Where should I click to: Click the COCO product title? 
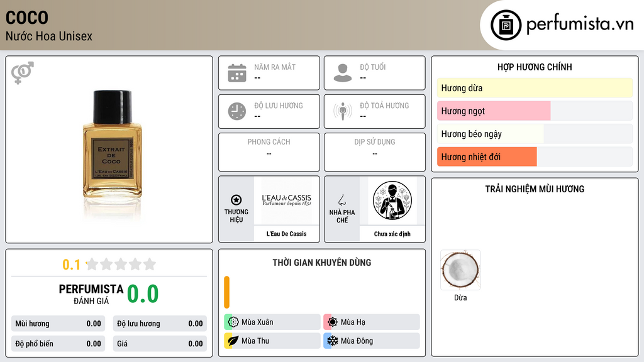click(27, 18)
